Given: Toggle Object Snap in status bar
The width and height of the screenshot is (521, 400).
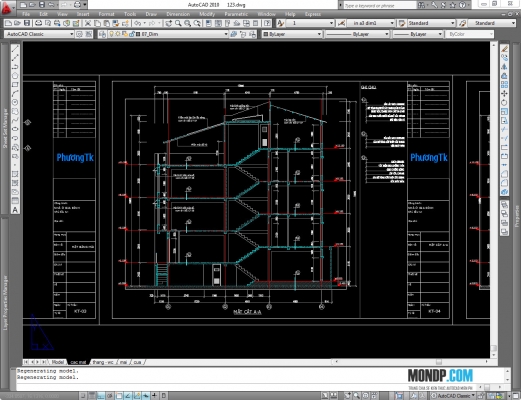Looking at the screenshot, I should coord(119,396).
